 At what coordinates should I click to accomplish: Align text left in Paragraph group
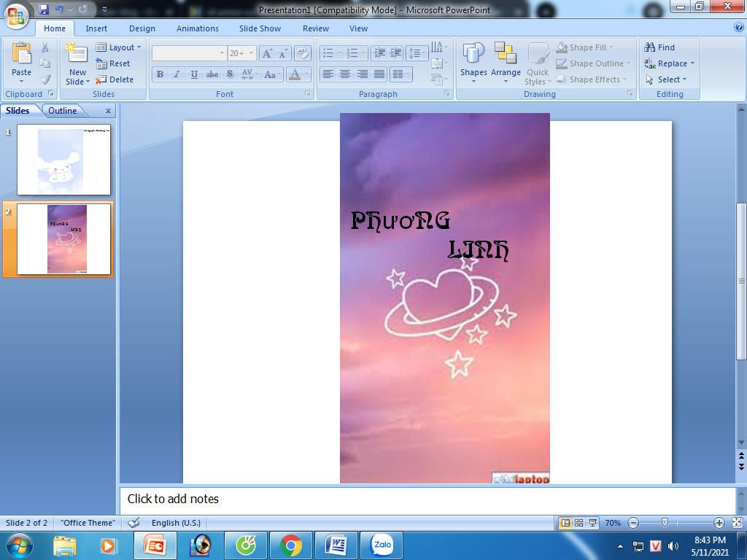328,74
